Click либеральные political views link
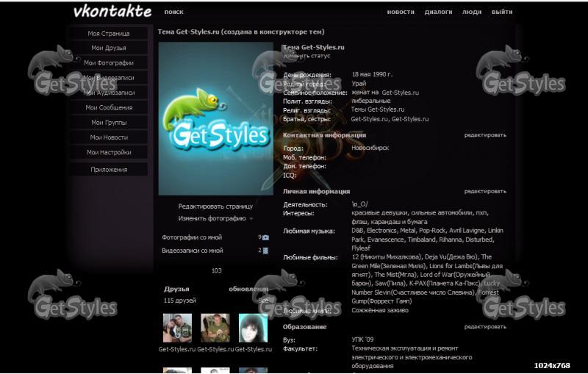The height and width of the screenshot is (374, 588). point(371,101)
